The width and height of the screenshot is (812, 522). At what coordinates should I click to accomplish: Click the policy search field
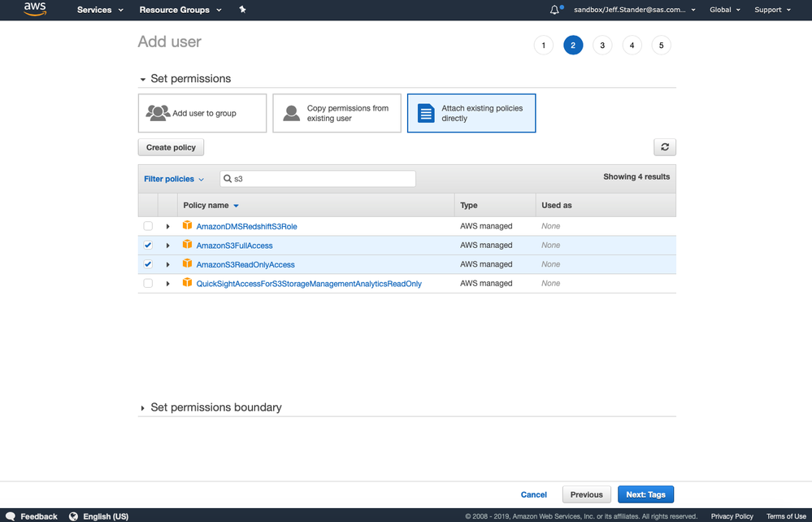pyautogui.click(x=321, y=179)
